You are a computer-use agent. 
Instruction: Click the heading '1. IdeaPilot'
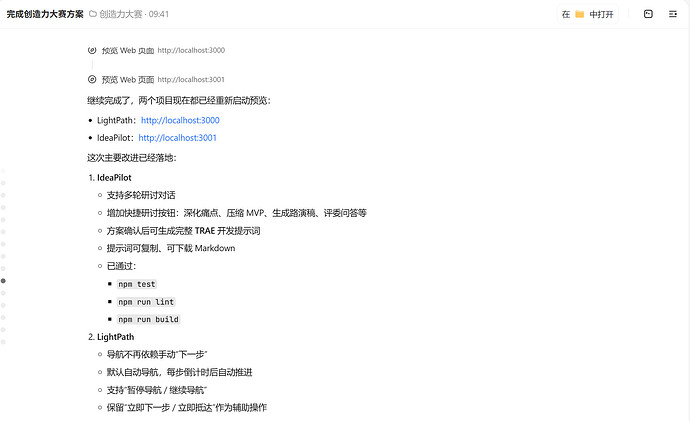point(110,178)
